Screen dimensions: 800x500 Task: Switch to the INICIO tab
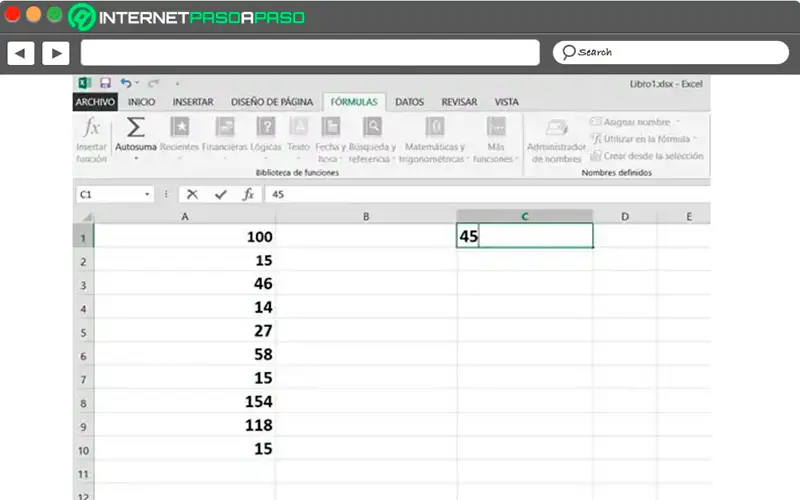pyautogui.click(x=141, y=102)
